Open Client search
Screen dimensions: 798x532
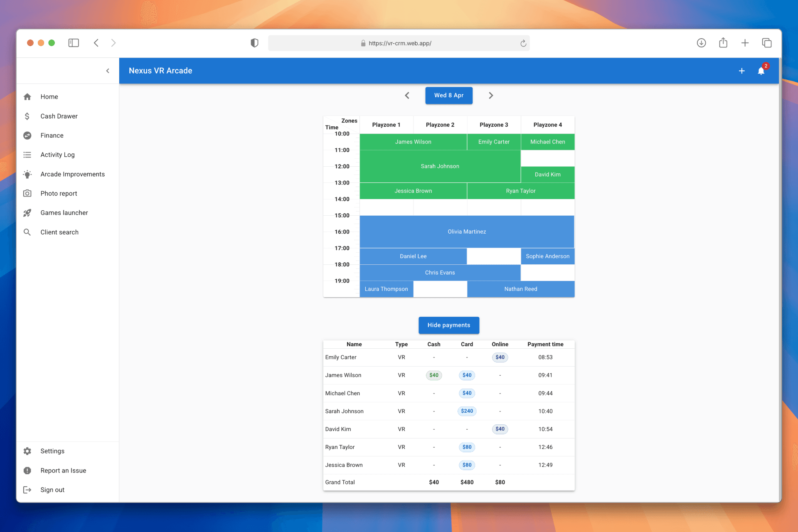(59, 232)
